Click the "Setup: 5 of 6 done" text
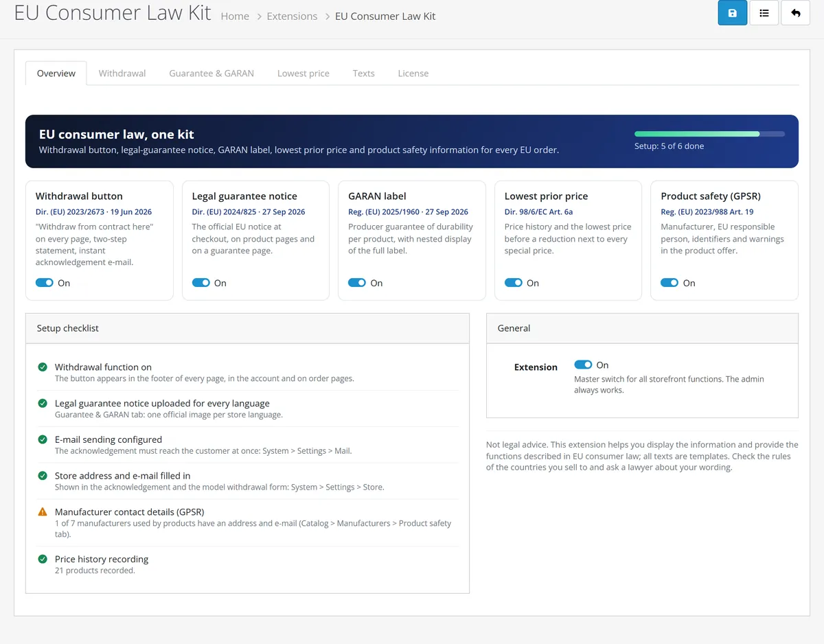This screenshot has height=644, width=824. point(669,146)
